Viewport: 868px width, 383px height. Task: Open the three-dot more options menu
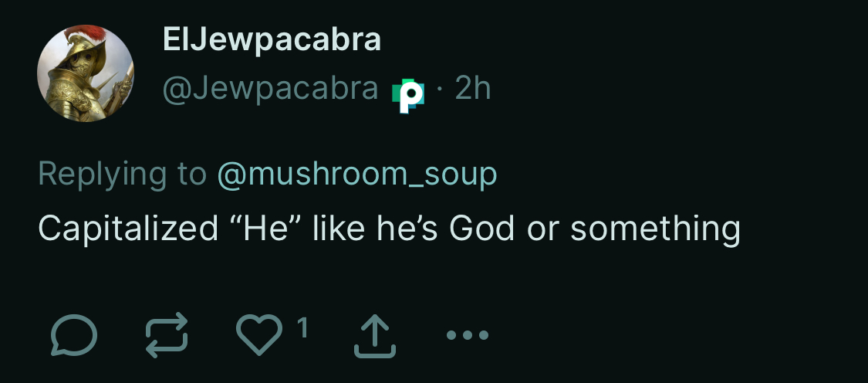pyautogui.click(x=468, y=336)
